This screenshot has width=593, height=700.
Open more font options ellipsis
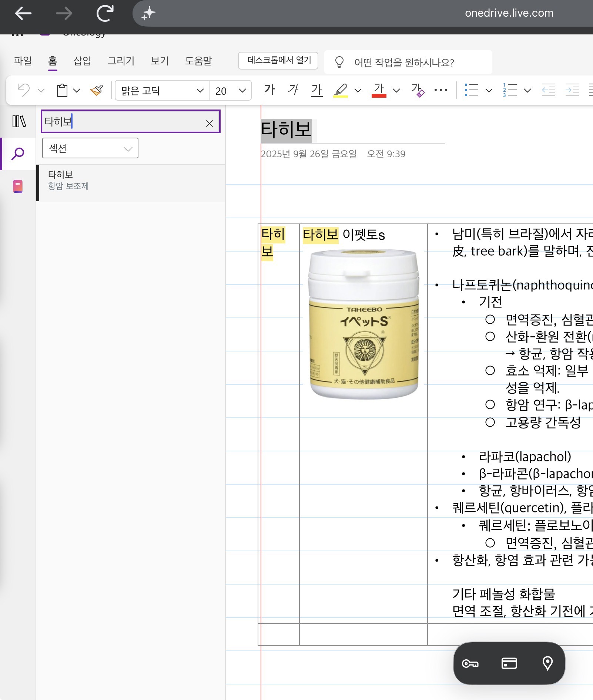click(440, 90)
